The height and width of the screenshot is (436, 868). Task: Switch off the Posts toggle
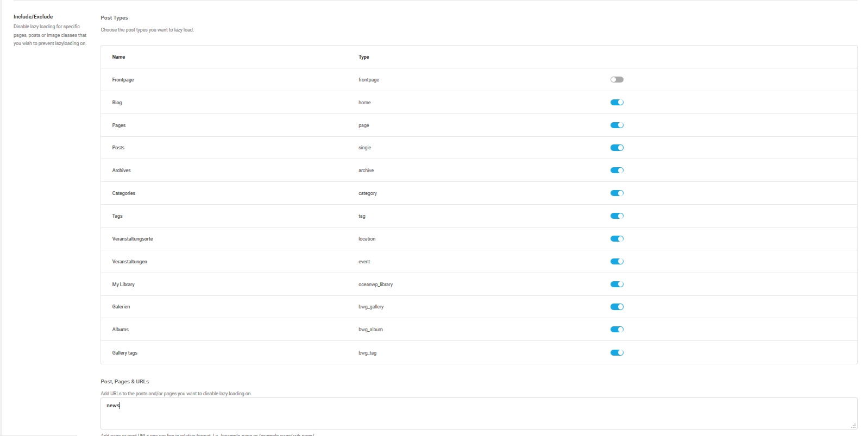click(x=617, y=148)
